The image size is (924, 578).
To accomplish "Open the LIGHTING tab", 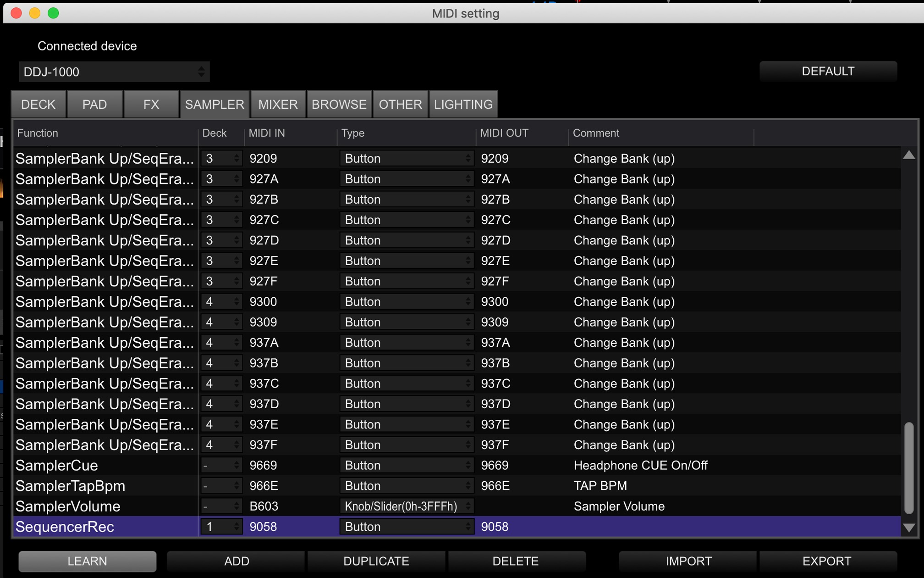I will pos(463,104).
